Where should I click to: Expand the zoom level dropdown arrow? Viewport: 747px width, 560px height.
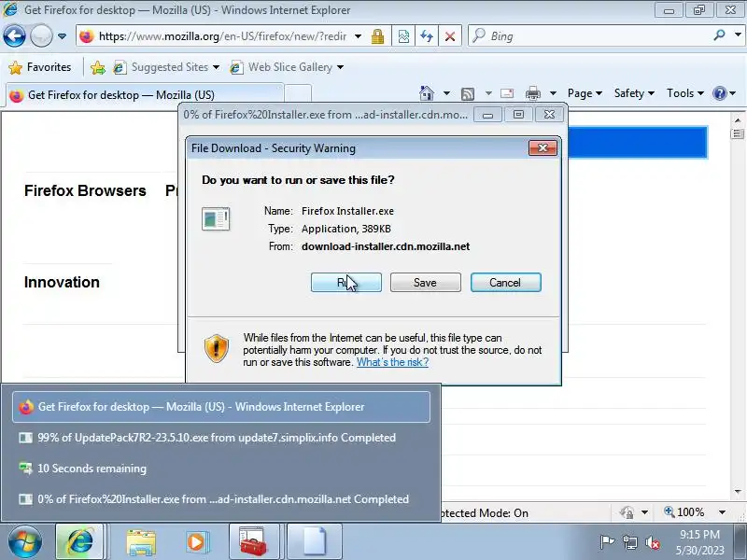click(x=722, y=512)
